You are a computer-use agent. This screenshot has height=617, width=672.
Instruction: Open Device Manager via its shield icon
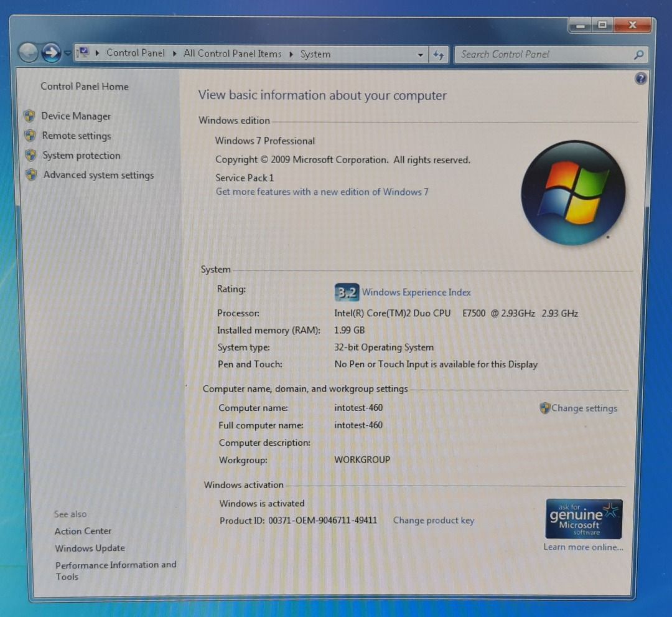pos(30,116)
